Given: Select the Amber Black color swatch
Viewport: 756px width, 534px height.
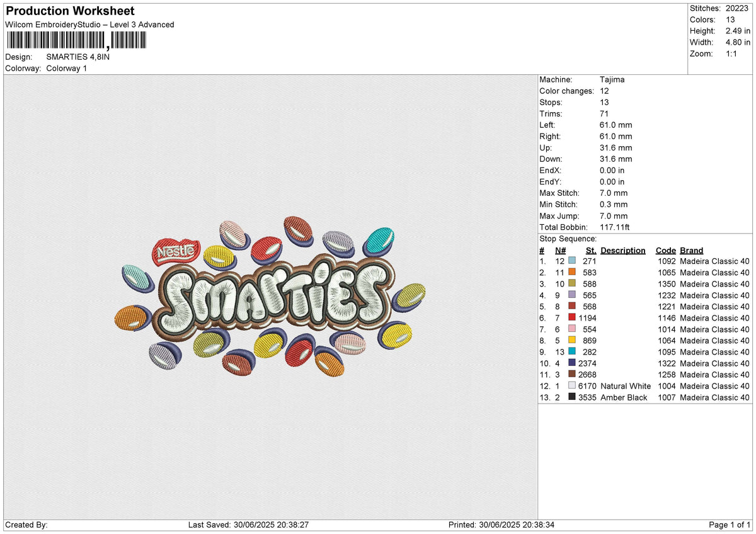Looking at the screenshot, I should (x=572, y=397).
